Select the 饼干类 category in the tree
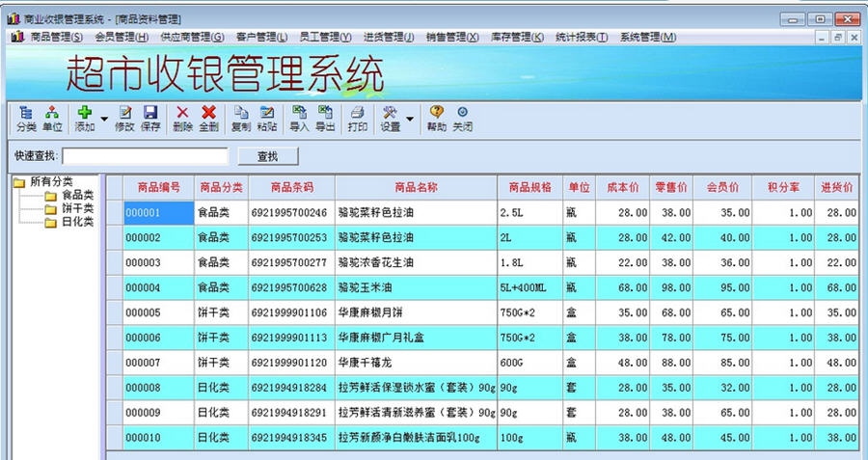The width and height of the screenshot is (868, 460). click(77, 208)
